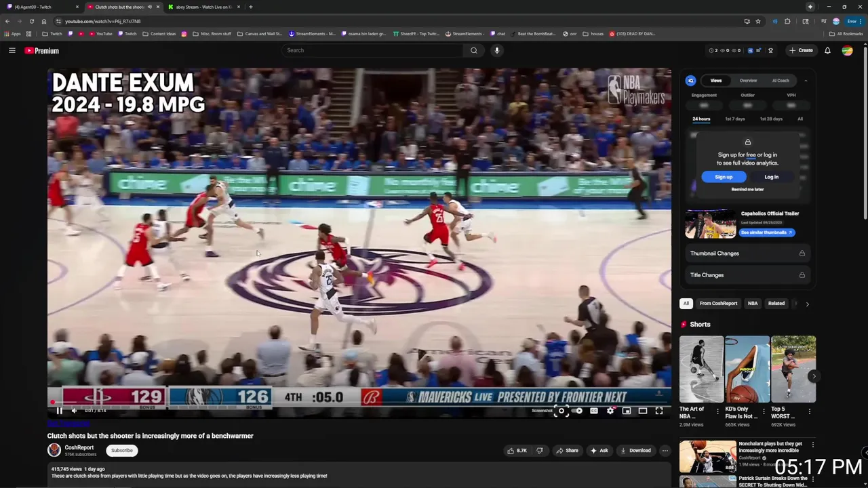The image size is (868, 488).
Task: Show more filter chips with right arrow
Action: pos(807,304)
